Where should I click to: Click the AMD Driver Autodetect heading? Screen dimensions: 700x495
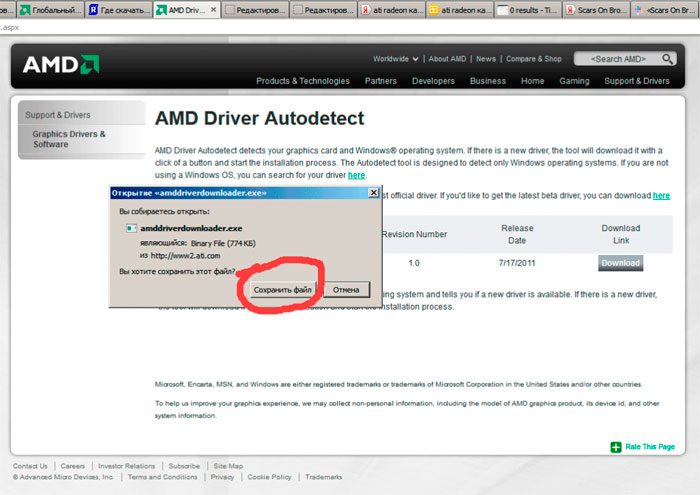(x=259, y=118)
